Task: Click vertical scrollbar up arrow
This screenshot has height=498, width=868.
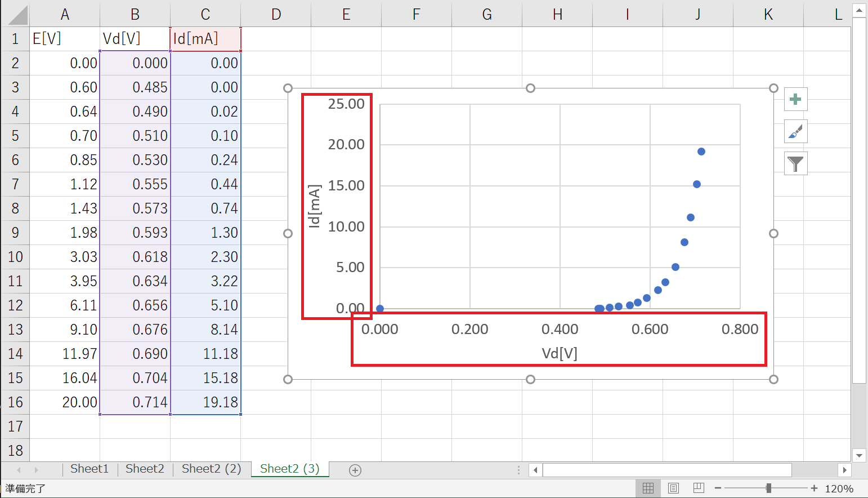Action: point(859,10)
